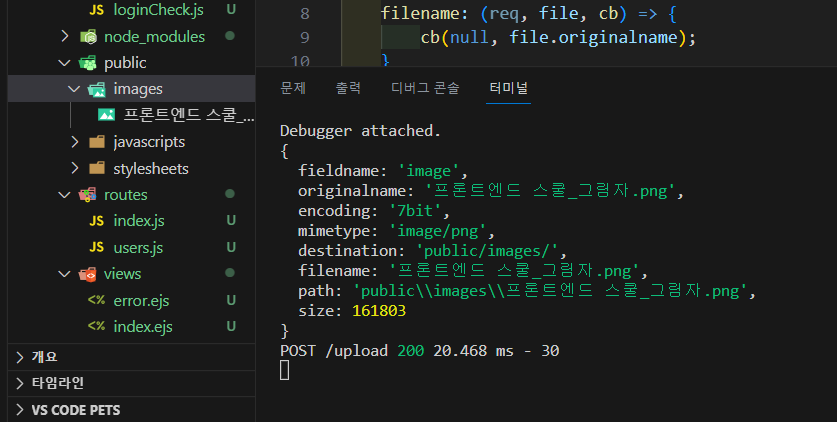
Task: Expand the node_modules folder chevron
Action: tap(65, 36)
